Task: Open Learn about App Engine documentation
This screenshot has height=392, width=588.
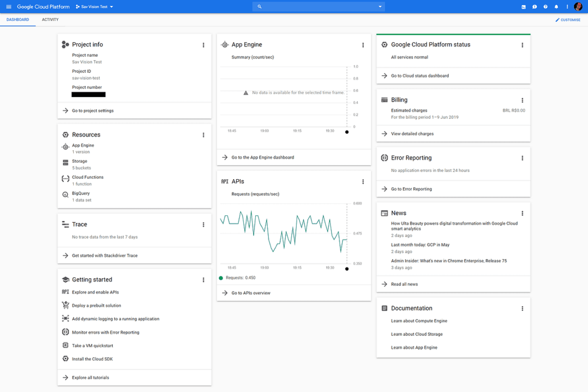Action: (414, 348)
